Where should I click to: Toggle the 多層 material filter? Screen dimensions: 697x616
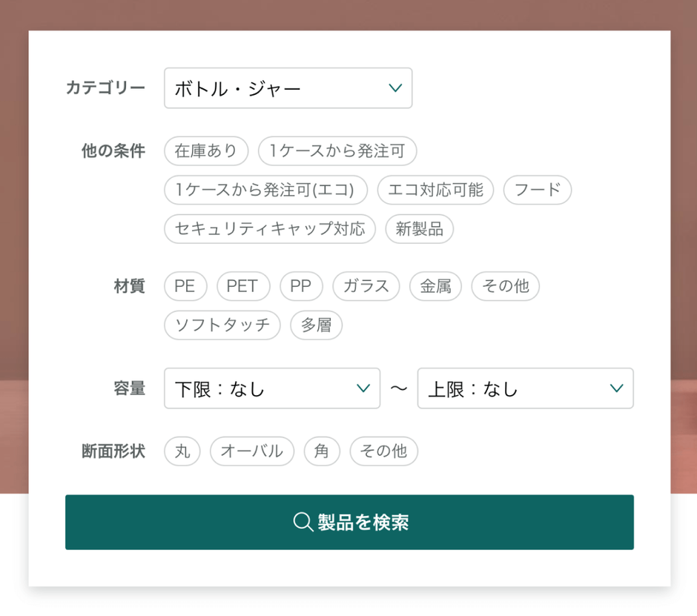317,325
